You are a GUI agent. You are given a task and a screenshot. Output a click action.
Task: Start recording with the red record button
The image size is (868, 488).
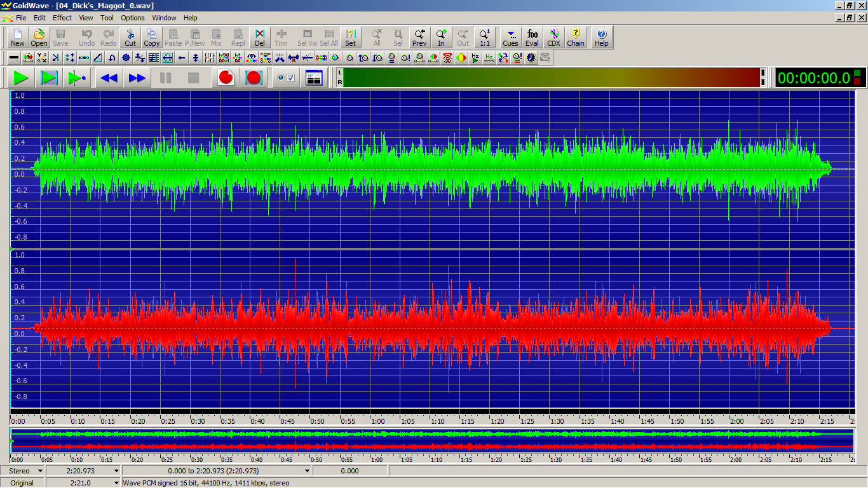(226, 78)
